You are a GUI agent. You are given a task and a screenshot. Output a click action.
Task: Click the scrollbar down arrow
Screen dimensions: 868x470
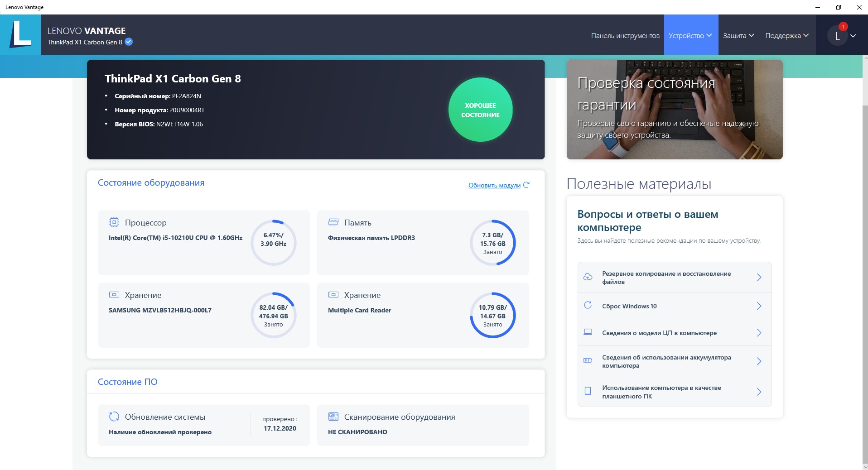pyautogui.click(x=865, y=467)
